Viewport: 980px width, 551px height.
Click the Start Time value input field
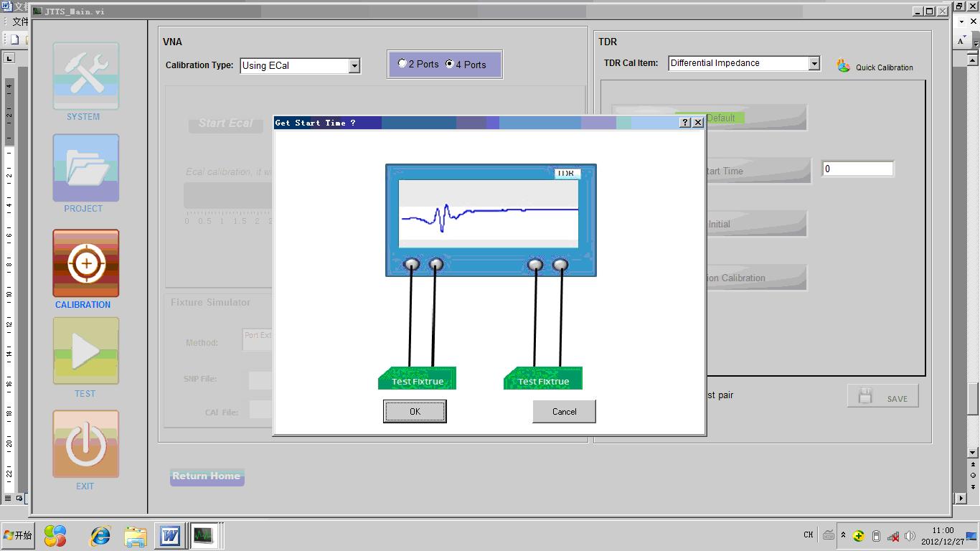tap(857, 169)
